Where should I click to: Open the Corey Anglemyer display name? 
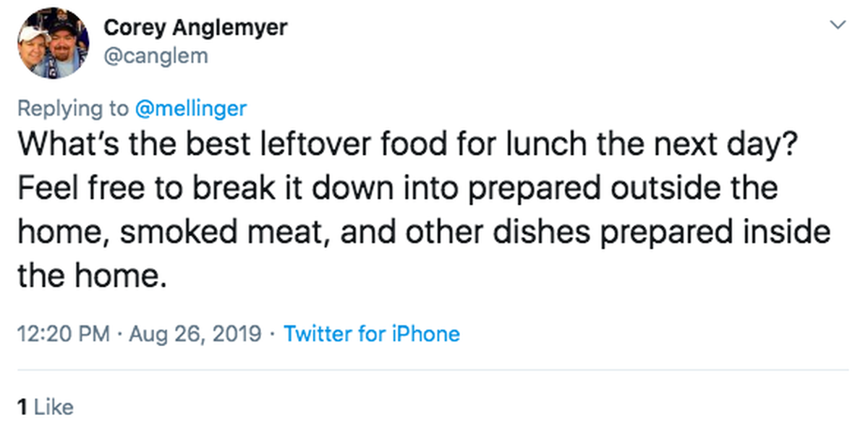(x=195, y=28)
